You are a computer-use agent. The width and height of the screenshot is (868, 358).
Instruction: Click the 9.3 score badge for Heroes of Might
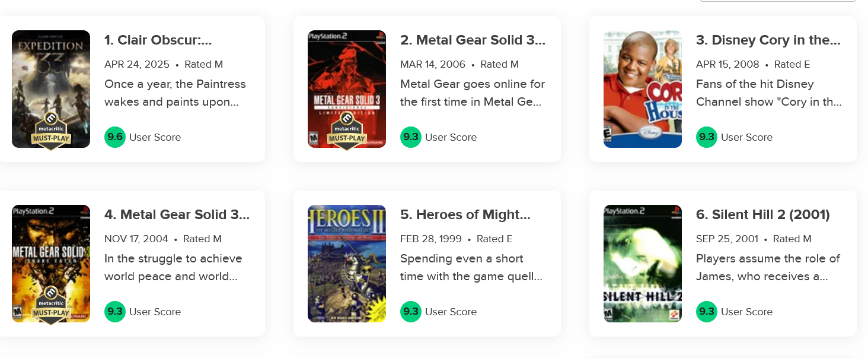click(x=411, y=312)
